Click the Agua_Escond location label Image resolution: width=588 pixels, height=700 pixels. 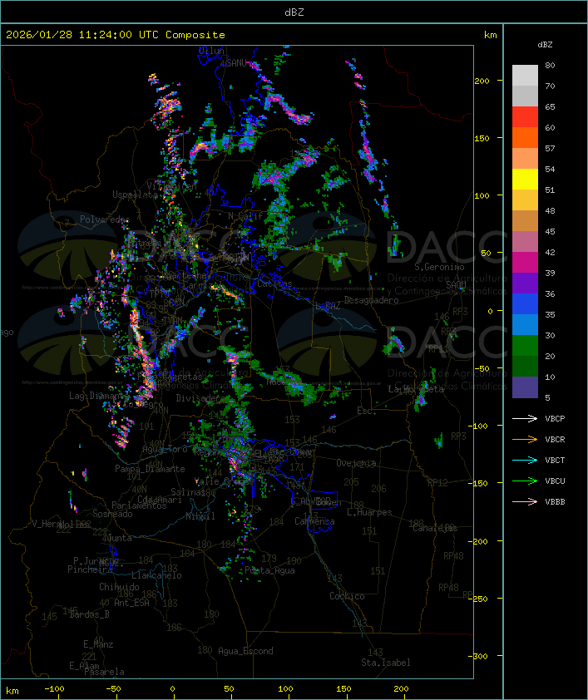(245, 651)
